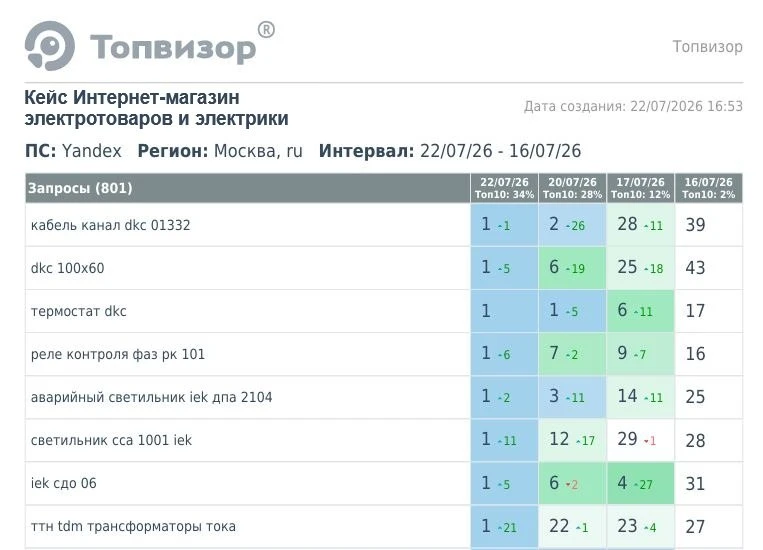Click the 22/07/26 Топ10: 34% column header

[x=504, y=188]
